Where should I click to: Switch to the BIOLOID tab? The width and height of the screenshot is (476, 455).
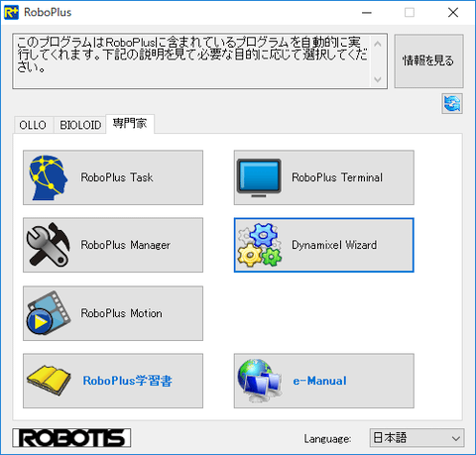click(80, 125)
